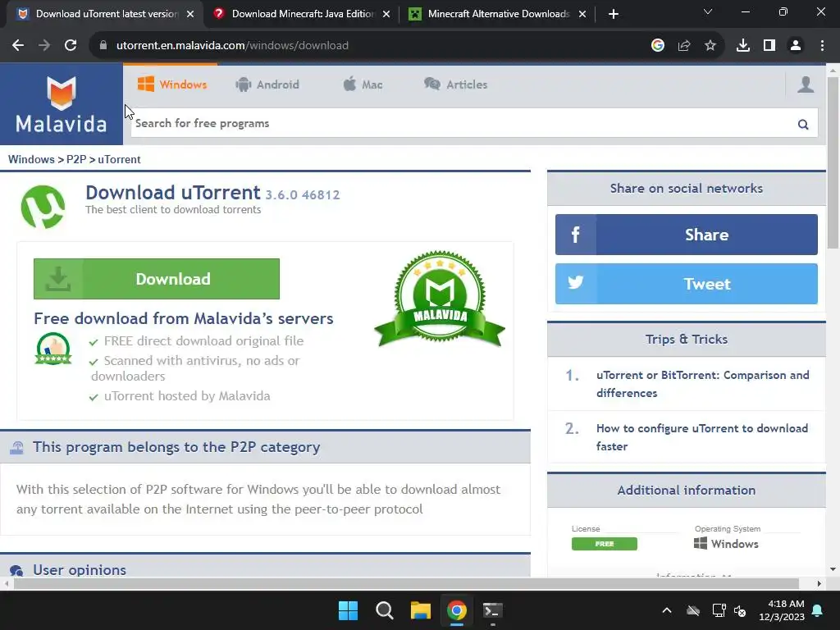Viewport: 840px width, 630px height.
Task: Open the Mac section tab
Action: (x=362, y=84)
